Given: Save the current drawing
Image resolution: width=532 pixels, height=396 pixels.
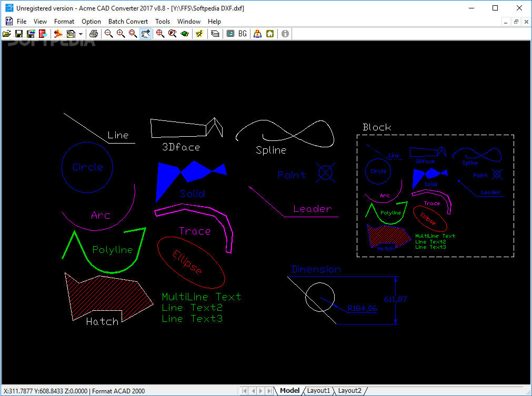Looking at the screenshot, I should 18,33.
